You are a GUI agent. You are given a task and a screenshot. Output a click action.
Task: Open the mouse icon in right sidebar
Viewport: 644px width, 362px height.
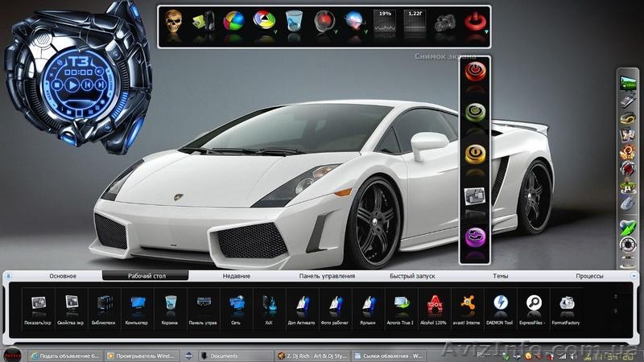(628, 204)
